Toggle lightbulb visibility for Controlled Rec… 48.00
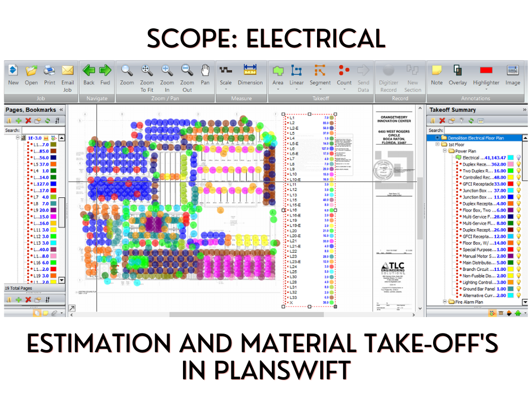532x399 pixels. click(x=518, y=178)
